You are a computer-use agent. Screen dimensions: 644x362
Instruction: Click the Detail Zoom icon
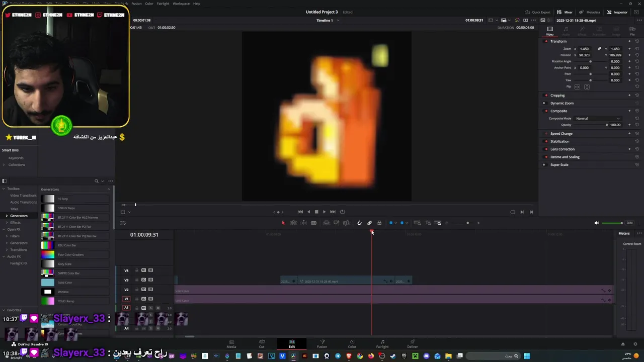tap(428, 223)
